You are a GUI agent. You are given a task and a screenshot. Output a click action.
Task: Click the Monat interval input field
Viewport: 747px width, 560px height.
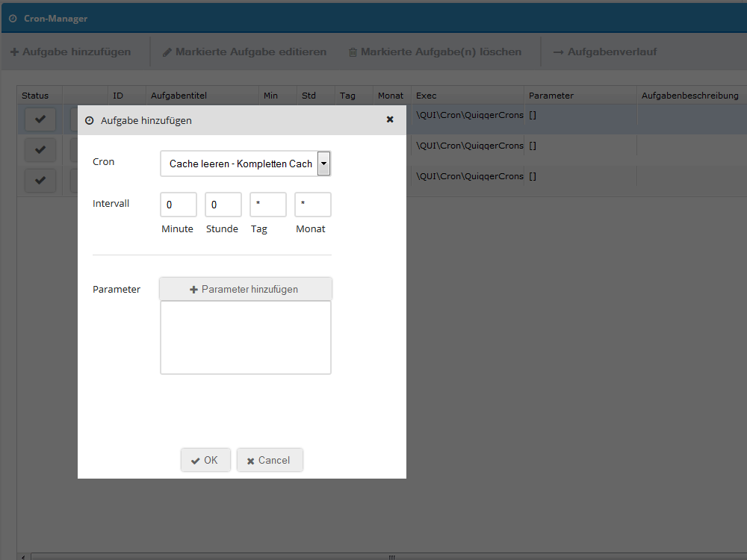coord(313,205)
